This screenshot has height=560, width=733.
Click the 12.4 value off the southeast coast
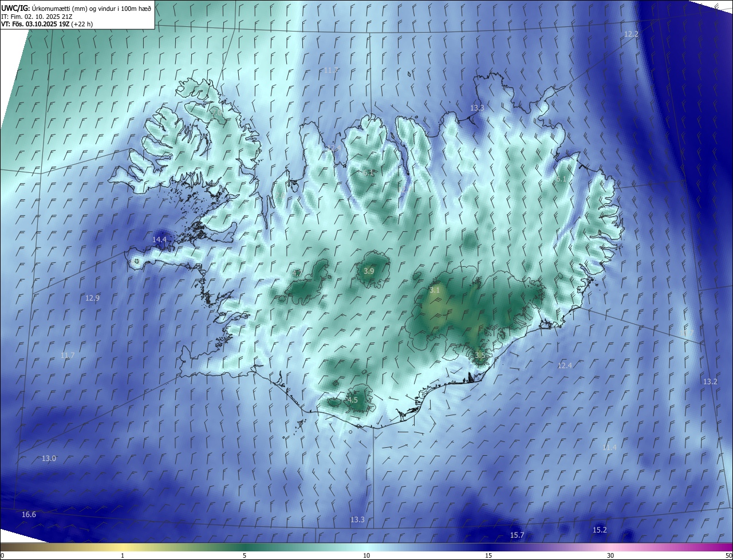[565, 365]
